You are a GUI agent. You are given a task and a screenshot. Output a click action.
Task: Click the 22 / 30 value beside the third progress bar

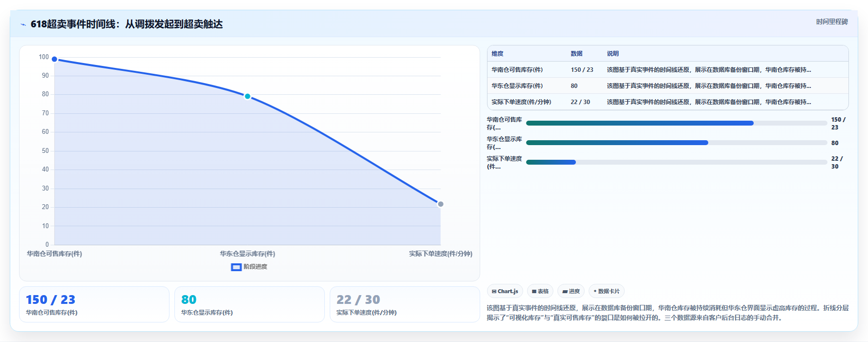(x=837, y=163)
